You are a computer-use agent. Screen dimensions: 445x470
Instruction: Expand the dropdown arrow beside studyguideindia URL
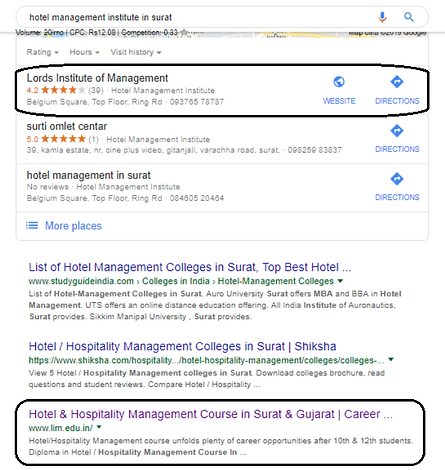tap(340, 281)
